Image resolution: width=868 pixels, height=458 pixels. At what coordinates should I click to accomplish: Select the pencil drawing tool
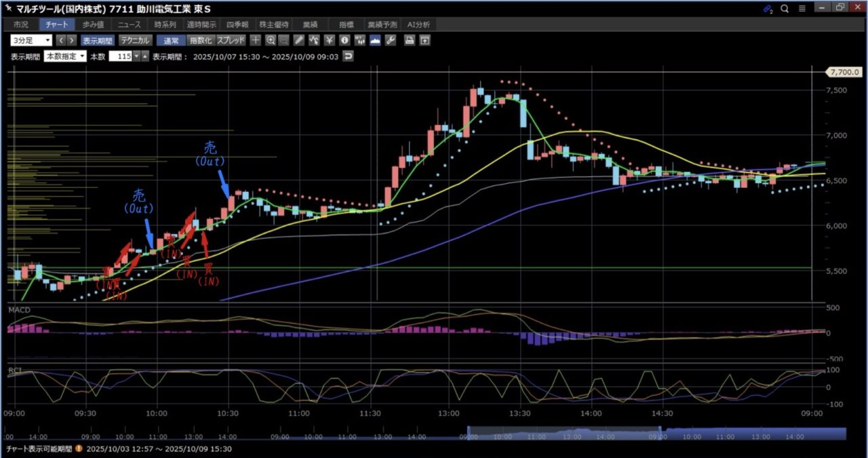[x=299, y=41]
